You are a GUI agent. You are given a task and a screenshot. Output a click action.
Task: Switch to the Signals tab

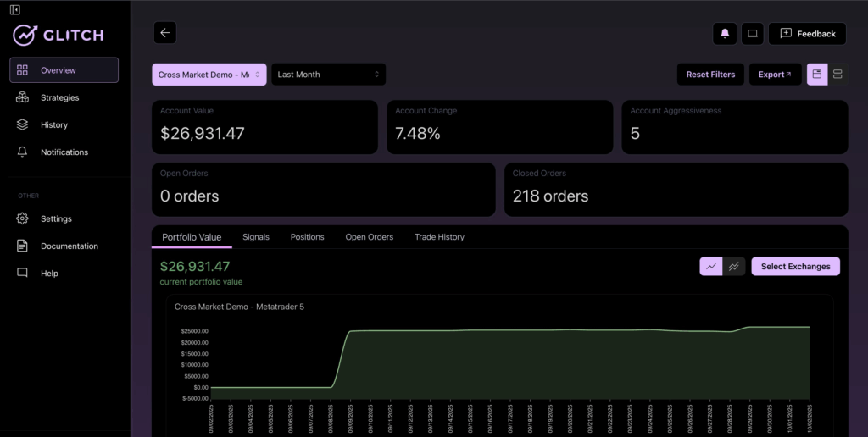coord(255,237)
